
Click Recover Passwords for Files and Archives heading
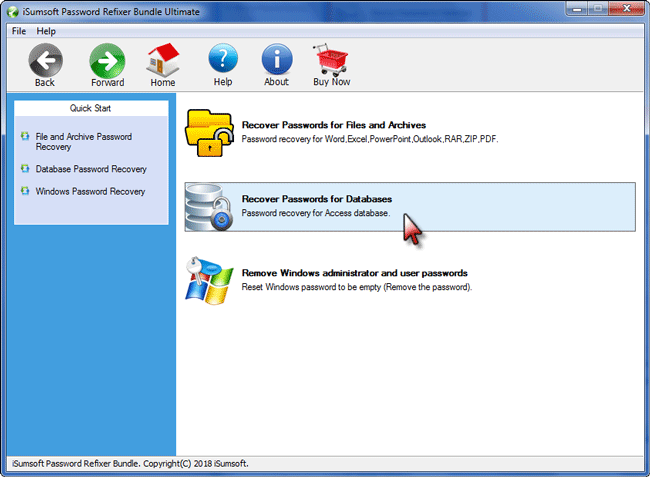point(333,125)
